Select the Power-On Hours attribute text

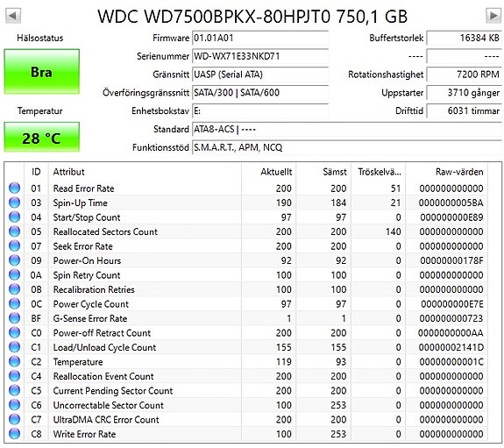(x=87, y=261)
